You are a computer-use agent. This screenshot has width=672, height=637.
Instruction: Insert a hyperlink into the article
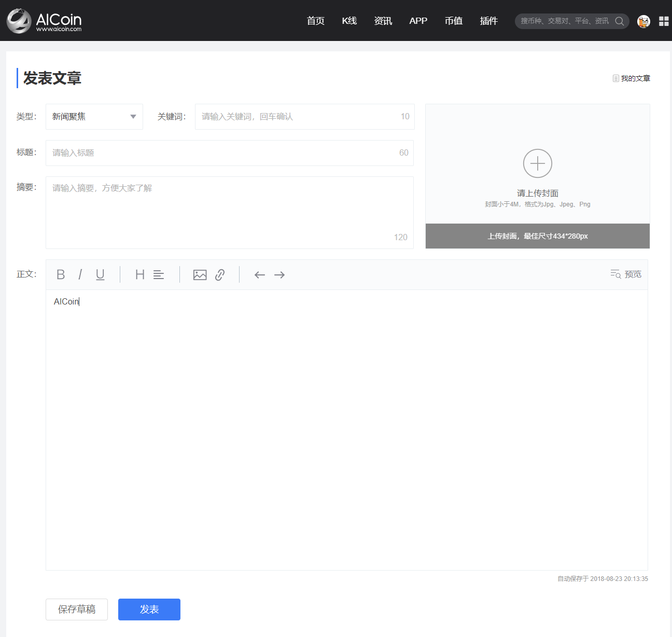220,274
